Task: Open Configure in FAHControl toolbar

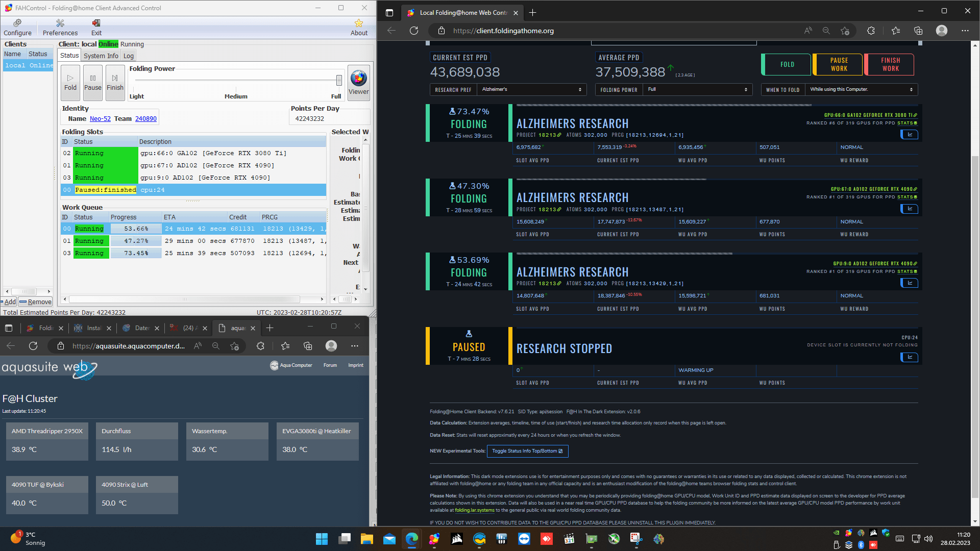Action: (x=17, y=28)
